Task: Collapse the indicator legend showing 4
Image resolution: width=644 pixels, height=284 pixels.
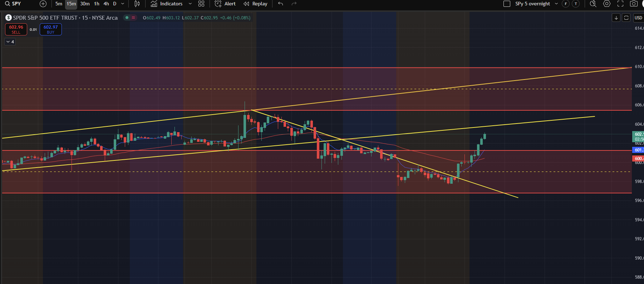Action: pos(10,42)
